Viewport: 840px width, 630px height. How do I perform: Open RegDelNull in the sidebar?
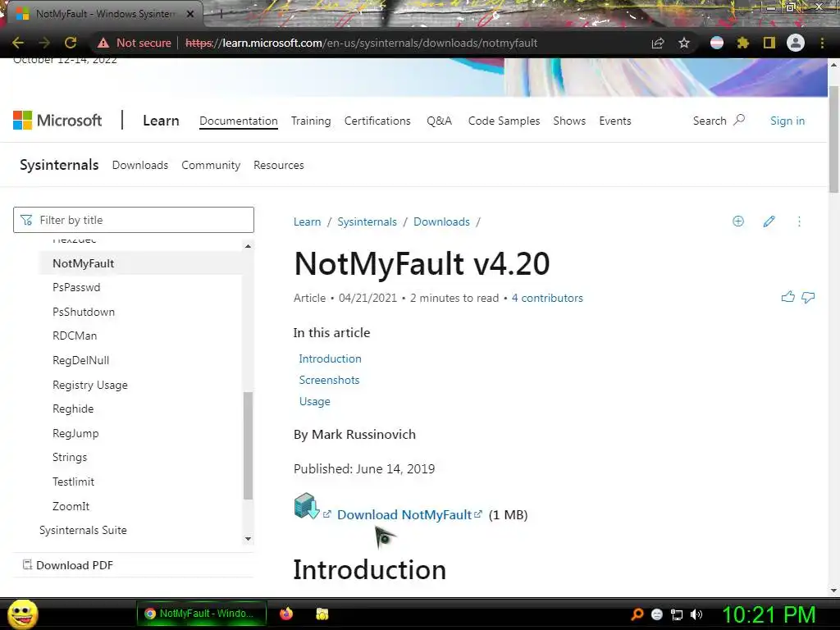(80, 361)
